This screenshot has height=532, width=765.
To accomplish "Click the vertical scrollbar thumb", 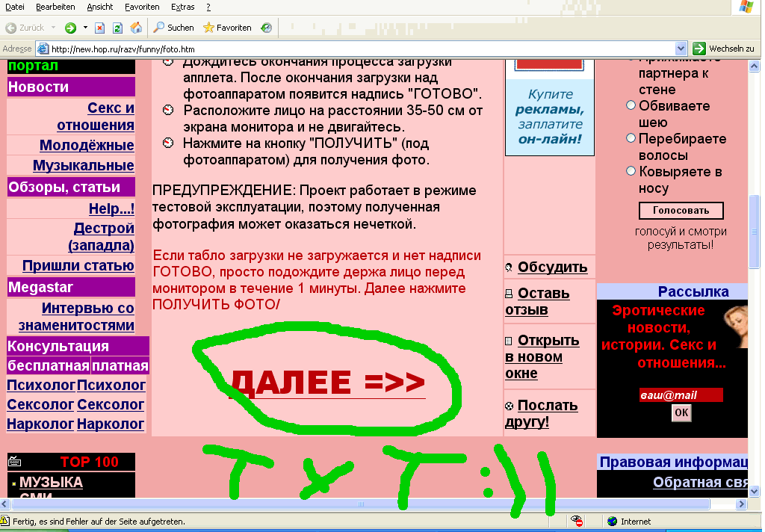I will point(755,232).
